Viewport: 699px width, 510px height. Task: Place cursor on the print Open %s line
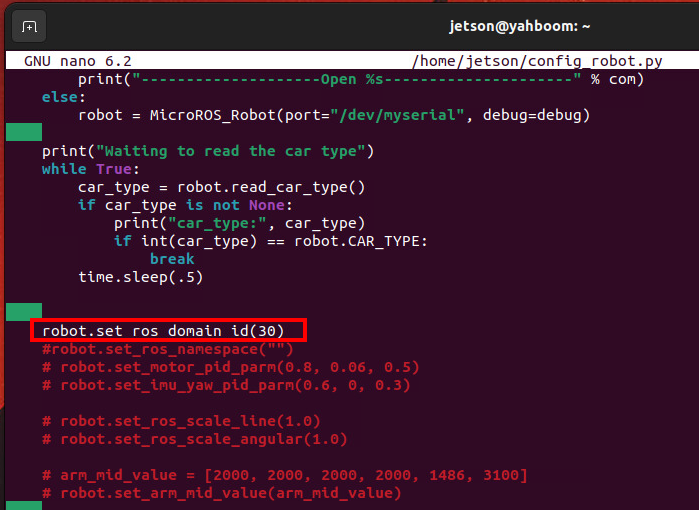(361, 79)
